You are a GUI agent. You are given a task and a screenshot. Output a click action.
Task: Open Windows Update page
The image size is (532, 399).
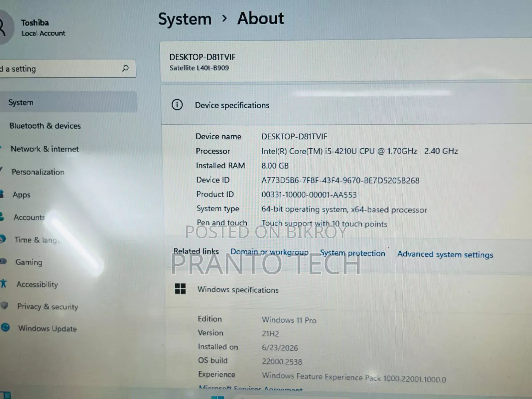coord(48,329)
